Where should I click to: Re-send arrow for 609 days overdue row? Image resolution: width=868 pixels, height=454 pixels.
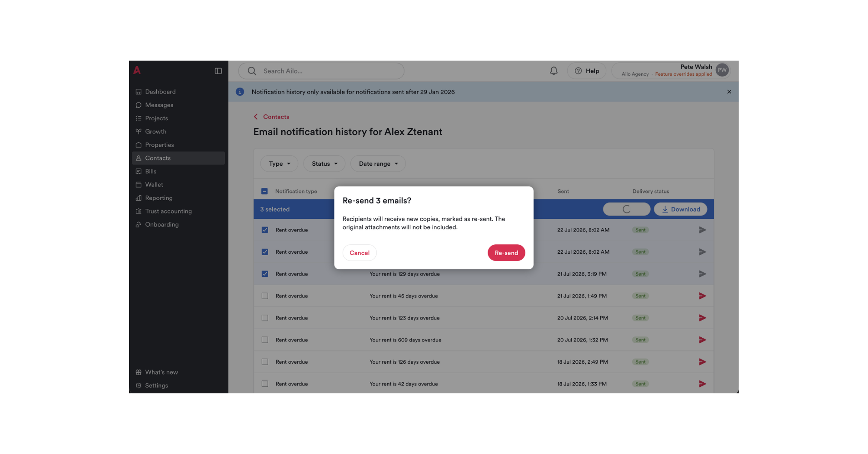coord(702,340)
